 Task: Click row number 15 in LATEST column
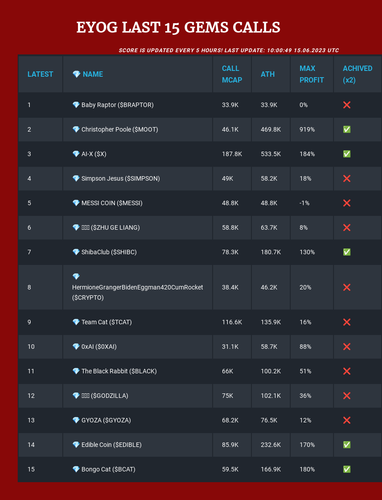pos(31,469)
